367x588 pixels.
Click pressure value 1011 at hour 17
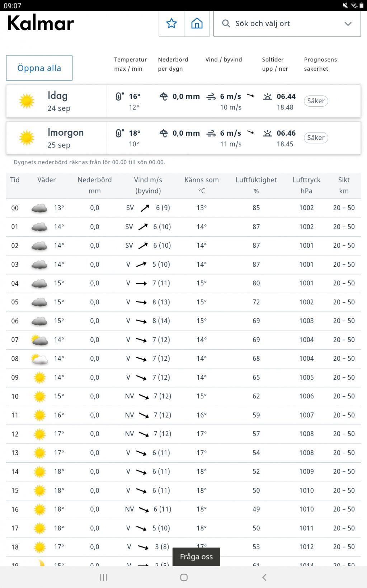click(306, 528)
